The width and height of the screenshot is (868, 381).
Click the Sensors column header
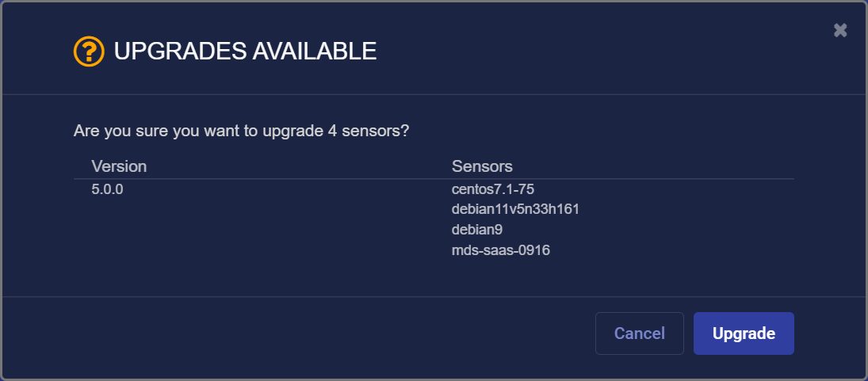(482, 166)
